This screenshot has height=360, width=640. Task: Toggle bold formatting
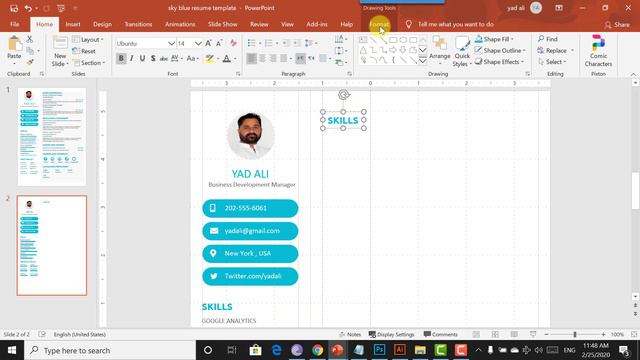pos(121,58)
